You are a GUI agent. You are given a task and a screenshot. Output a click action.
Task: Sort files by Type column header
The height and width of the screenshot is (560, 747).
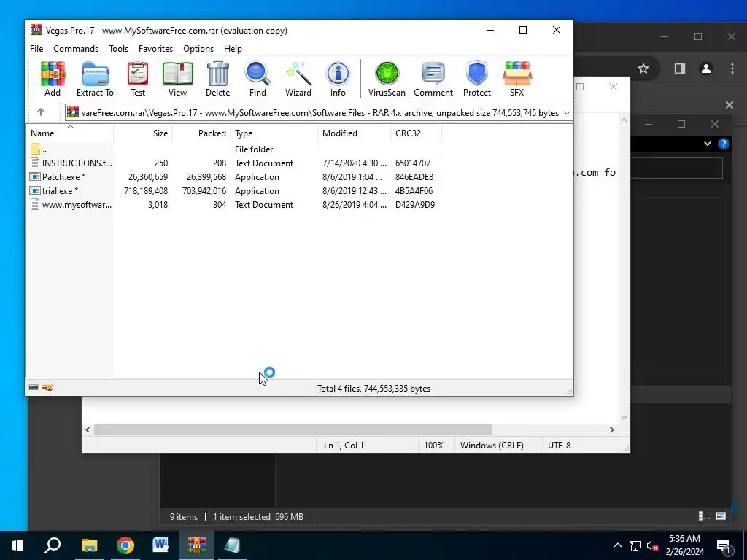tap(274, 133)
